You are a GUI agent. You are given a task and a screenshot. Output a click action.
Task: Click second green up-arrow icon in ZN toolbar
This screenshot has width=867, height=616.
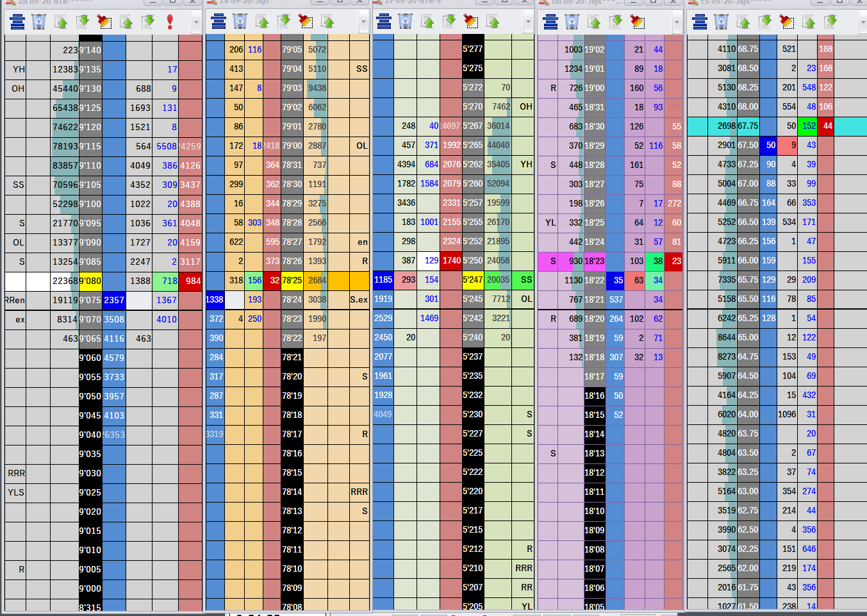coord(127,22)
